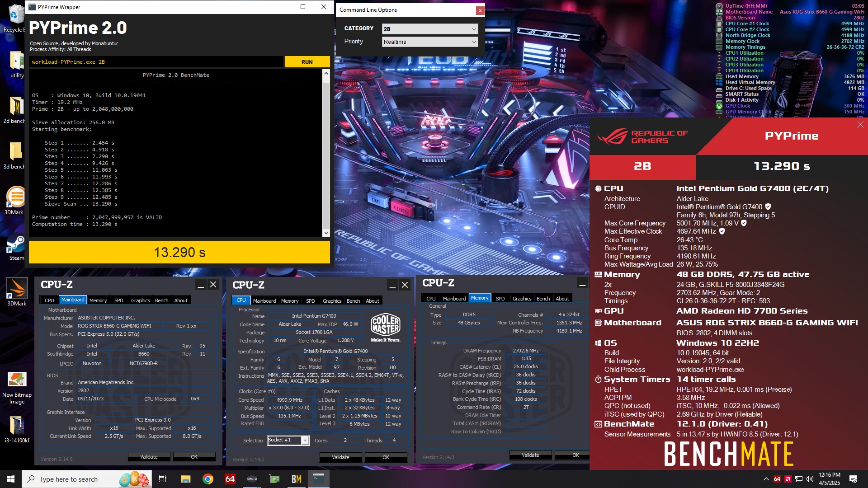Launch Steam from the desktop

(x=16, y=247)
